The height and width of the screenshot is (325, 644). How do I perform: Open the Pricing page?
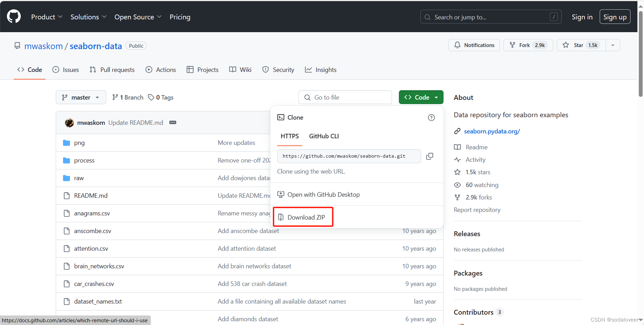[x=180, y=17]
